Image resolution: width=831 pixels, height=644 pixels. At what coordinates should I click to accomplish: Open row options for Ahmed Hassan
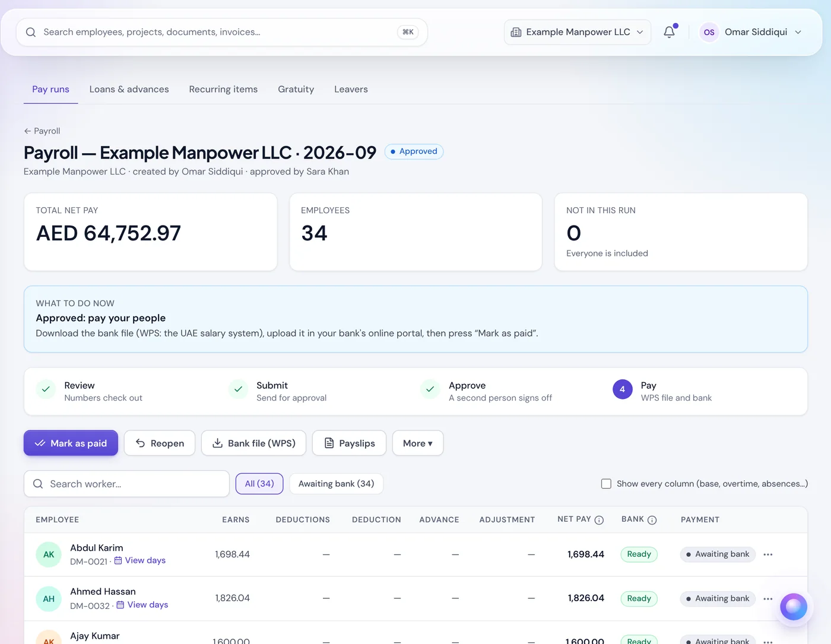click(767, 599)
